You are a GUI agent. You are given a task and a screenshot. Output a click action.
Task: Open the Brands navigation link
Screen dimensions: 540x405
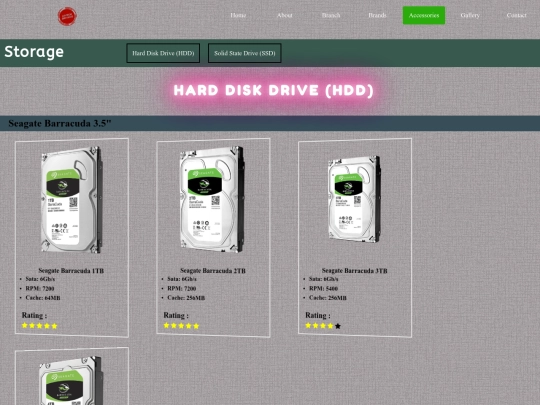(377, 15)
